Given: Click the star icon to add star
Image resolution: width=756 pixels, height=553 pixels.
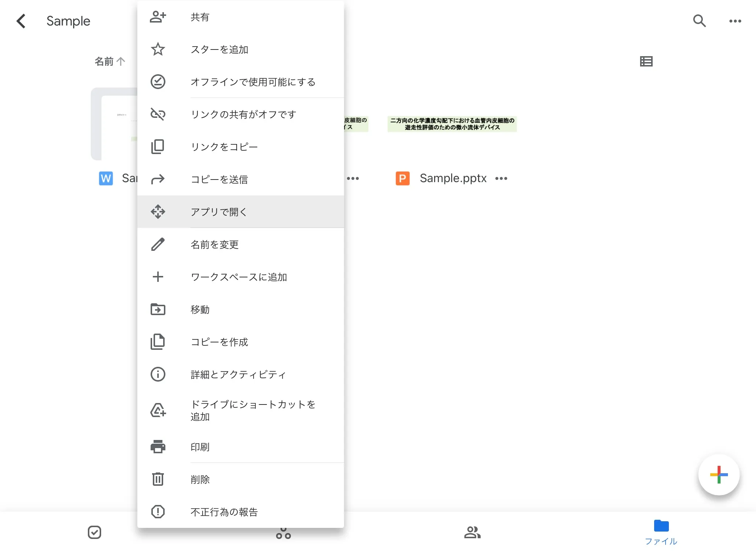Looking at the screenshot, I should (158, 49).
